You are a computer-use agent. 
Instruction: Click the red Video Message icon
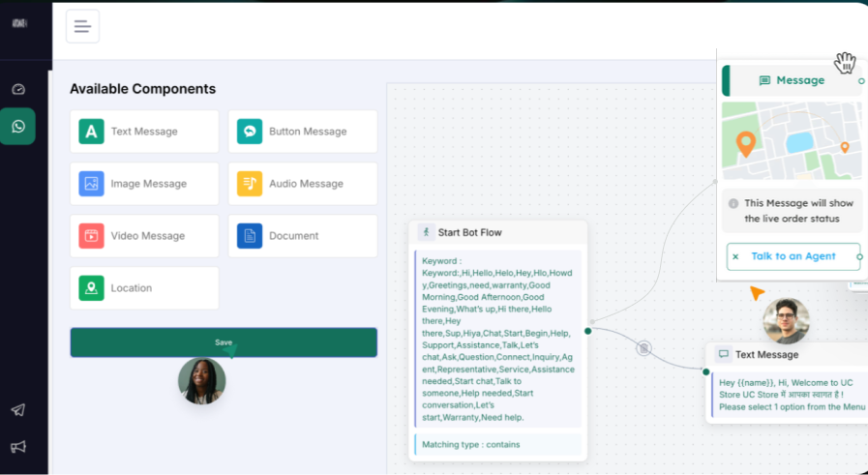click(91, 236)
